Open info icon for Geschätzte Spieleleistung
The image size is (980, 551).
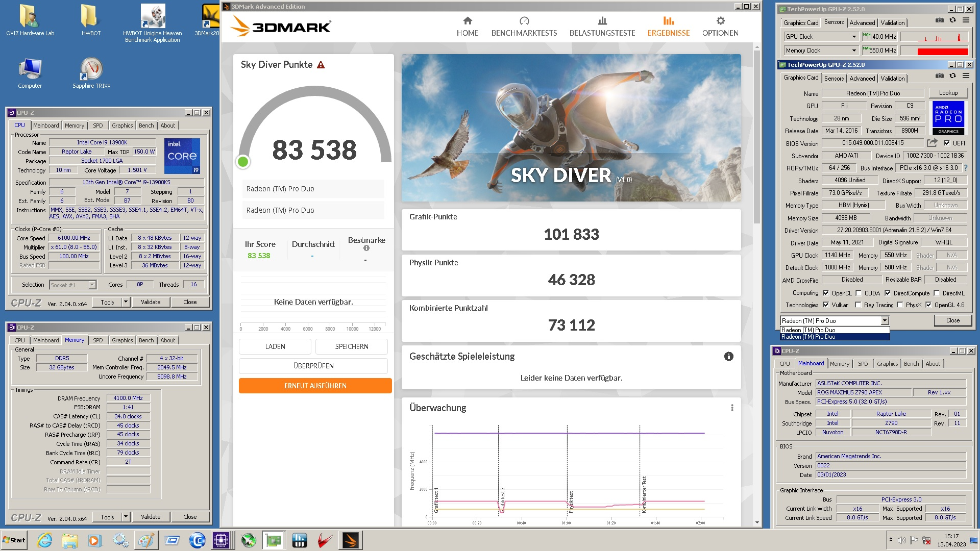click(x=728, y=357)
